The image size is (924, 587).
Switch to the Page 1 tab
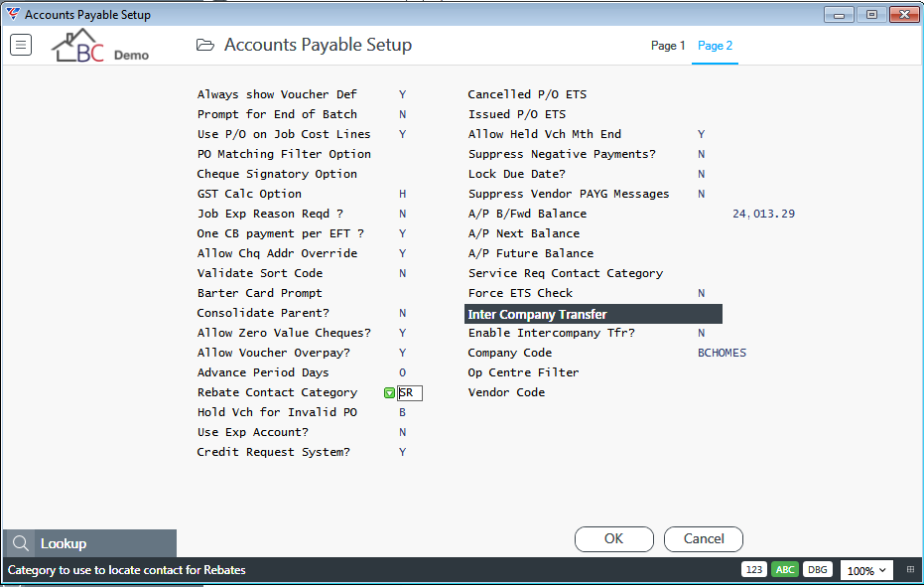pyautogui.click(x=668, y=46)
